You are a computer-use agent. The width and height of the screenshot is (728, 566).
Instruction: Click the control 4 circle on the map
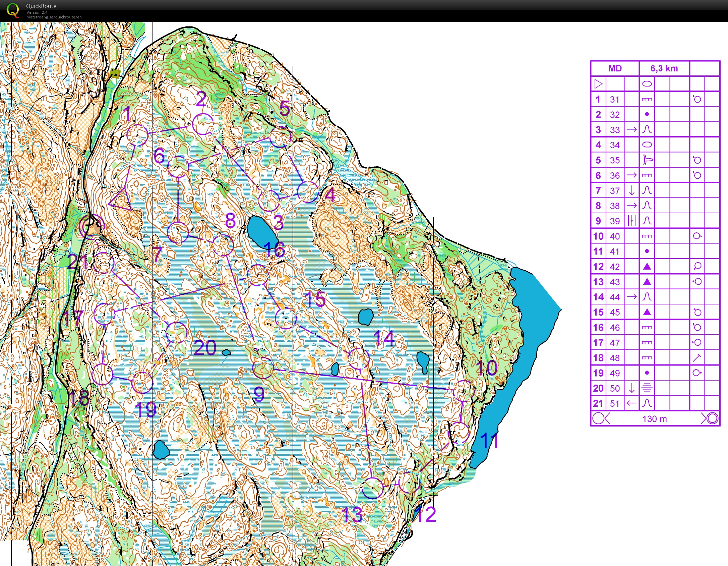308,192
